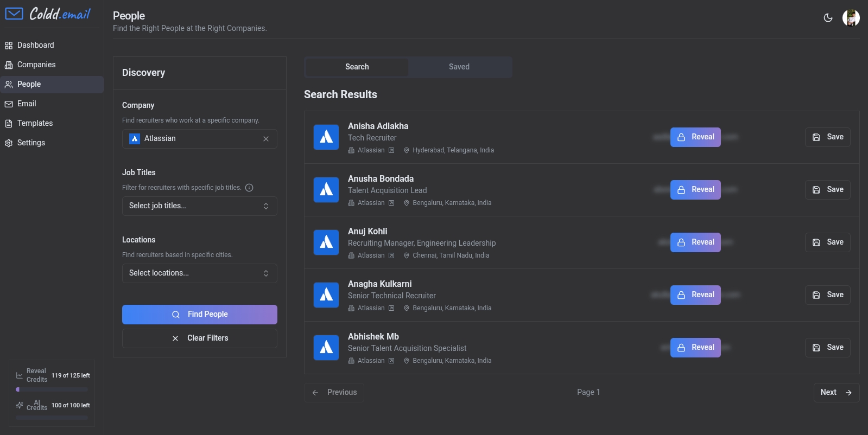The image size is (868, 435).
Task: Save Anagha Kulkarni
Action: tap(828, 295)
